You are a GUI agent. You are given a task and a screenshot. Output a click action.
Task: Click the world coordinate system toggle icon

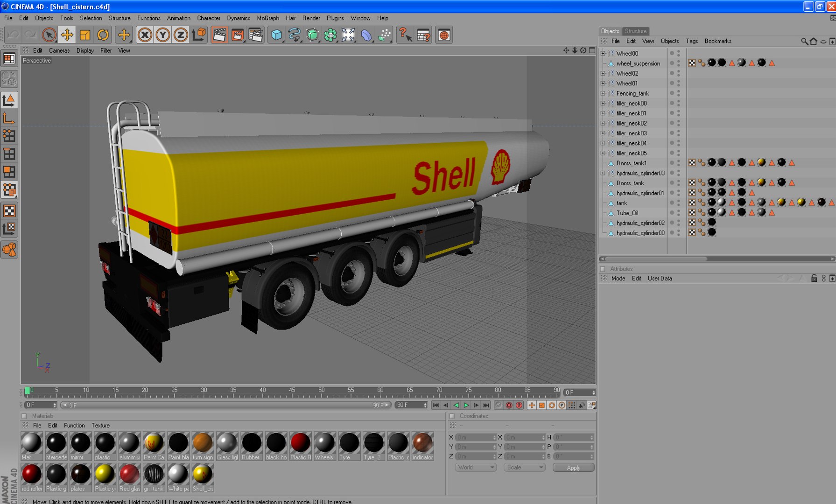click(x=199, y=35)
